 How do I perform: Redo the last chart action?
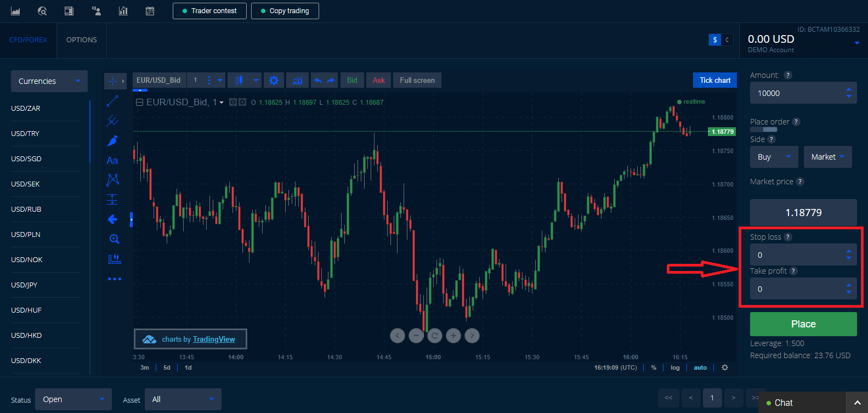pos(331,81)
